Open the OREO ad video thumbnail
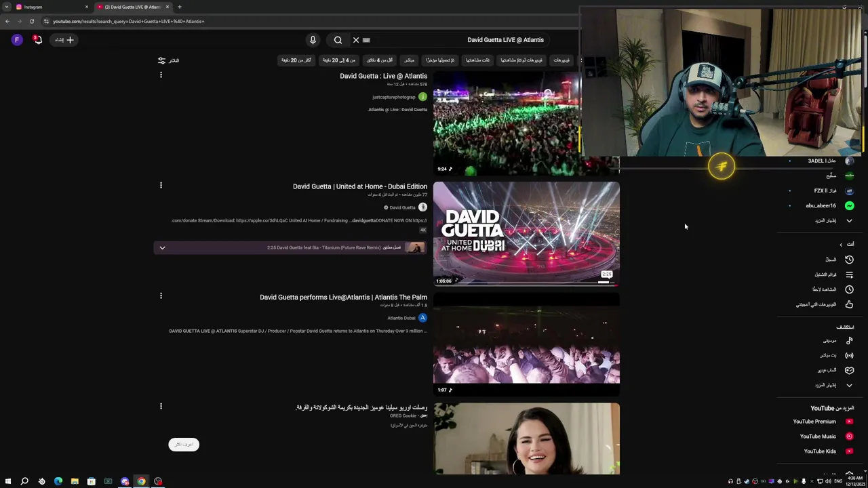The height and width of the screenshot is (488, 868). click(526, 439)
